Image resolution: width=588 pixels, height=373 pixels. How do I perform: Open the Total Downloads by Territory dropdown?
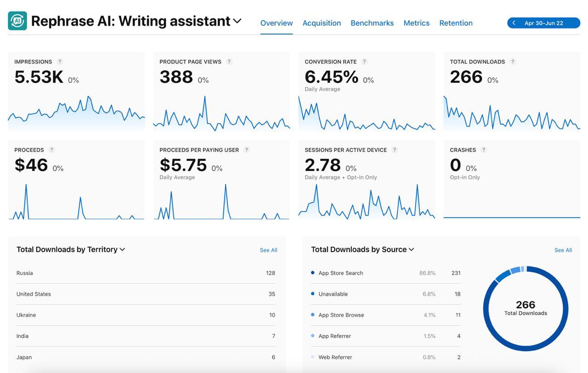(122, 249)
